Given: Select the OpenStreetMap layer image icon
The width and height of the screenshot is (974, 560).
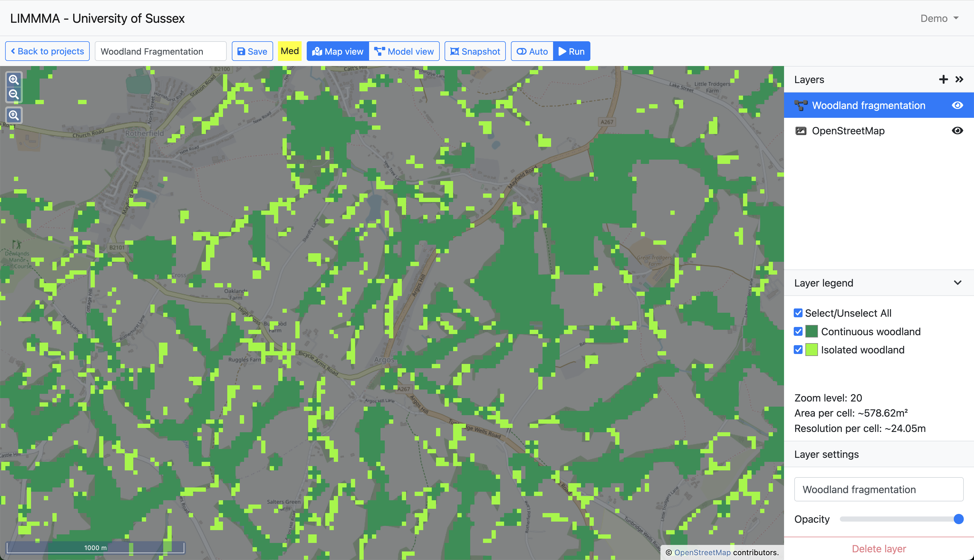Looking at the screenshot, I should point(801,131).
